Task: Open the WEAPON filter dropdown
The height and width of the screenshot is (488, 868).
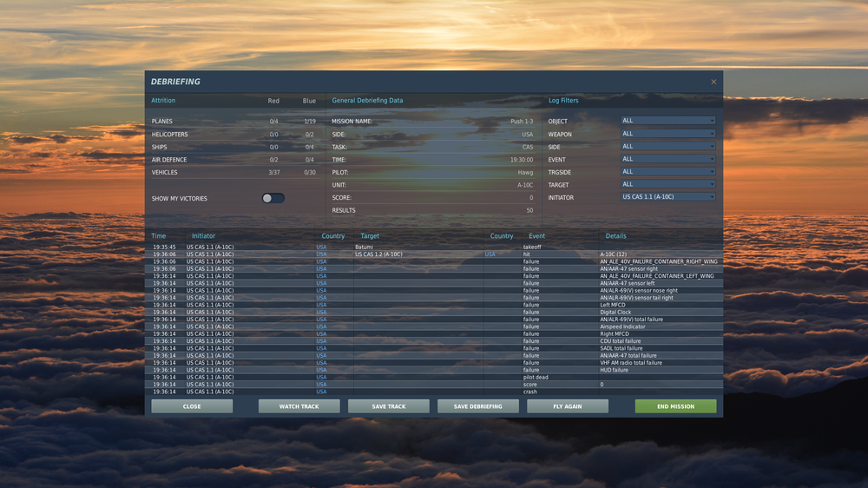Action: [x=668, y=134]
